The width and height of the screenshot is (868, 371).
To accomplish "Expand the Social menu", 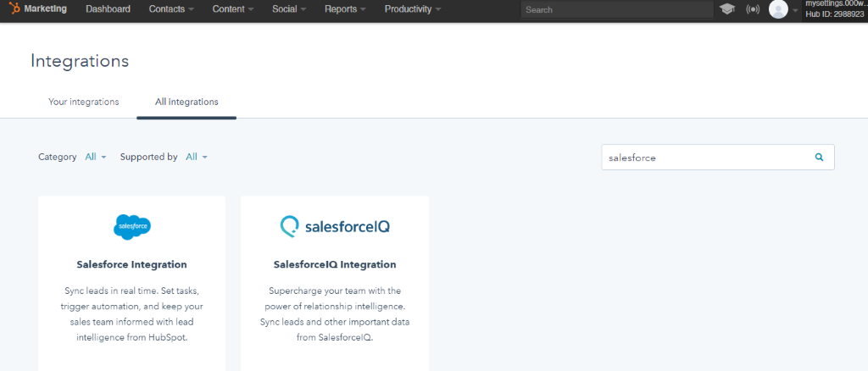I will point(289,9).
